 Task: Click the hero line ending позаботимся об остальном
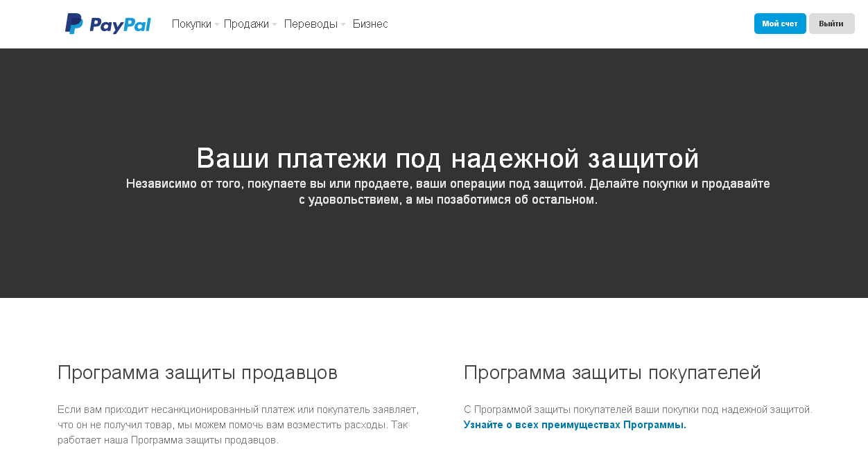pyautogui.click(x=448, y=200)
